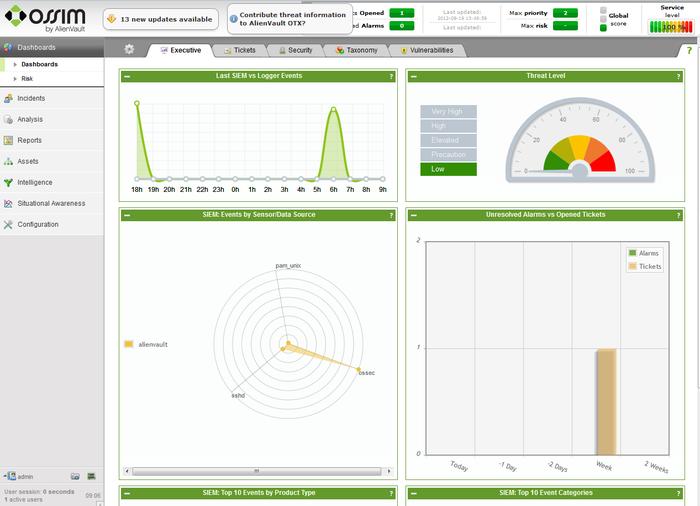Switch to the Vulnerabilities tab
Image resolution: width=700 pixels, height=506 pixels.
click(426, 49)
